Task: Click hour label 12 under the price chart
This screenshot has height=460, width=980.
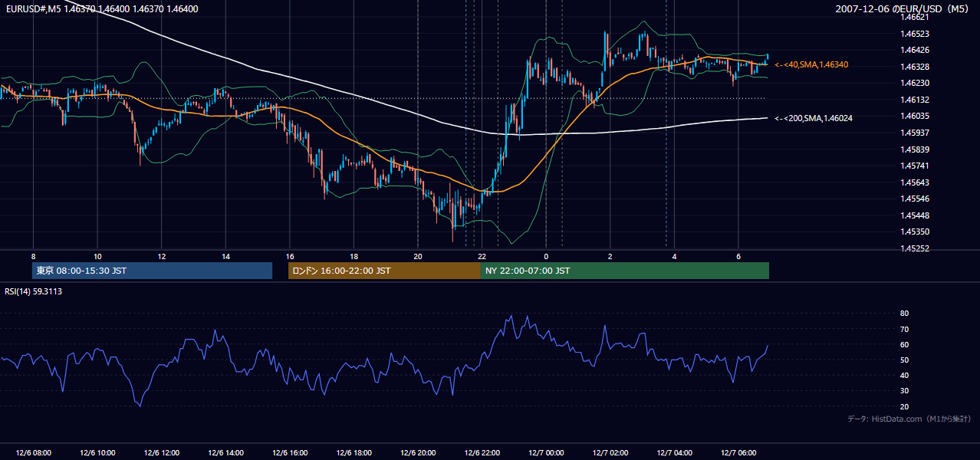Action: pos(161,256)
